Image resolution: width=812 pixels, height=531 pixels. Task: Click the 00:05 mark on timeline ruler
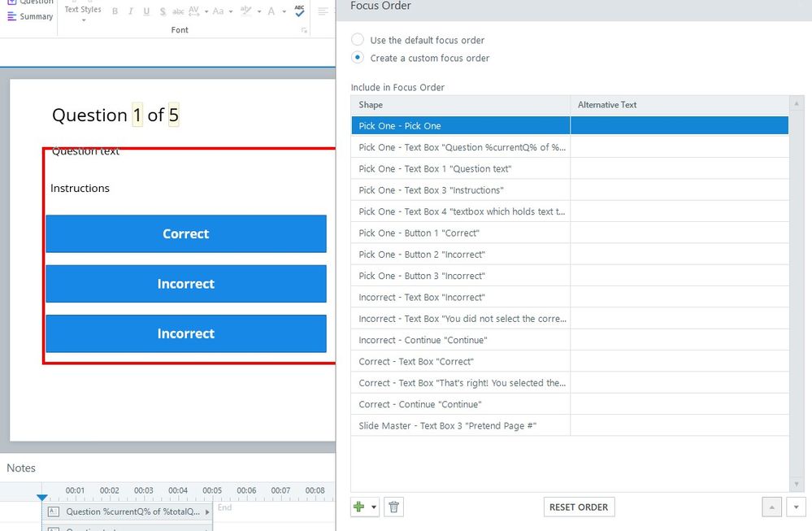coord(212,490)
